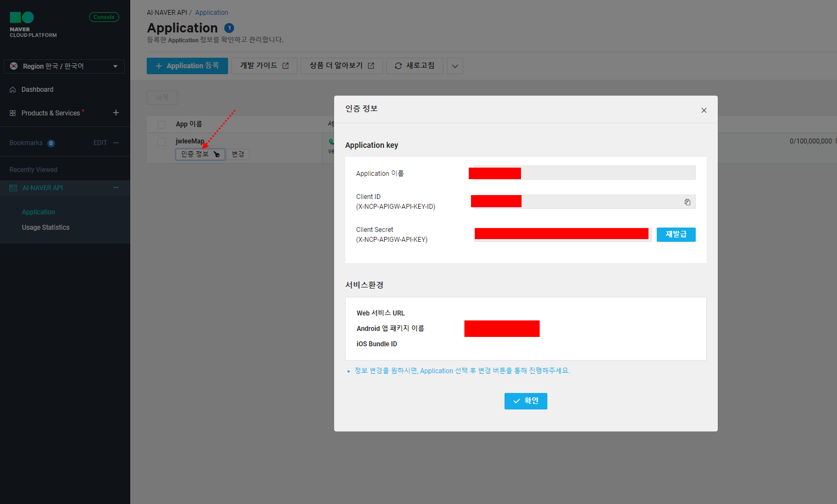Click the 정보 변경 guidance text
The image size is (837, 504).
coord(462,371)
